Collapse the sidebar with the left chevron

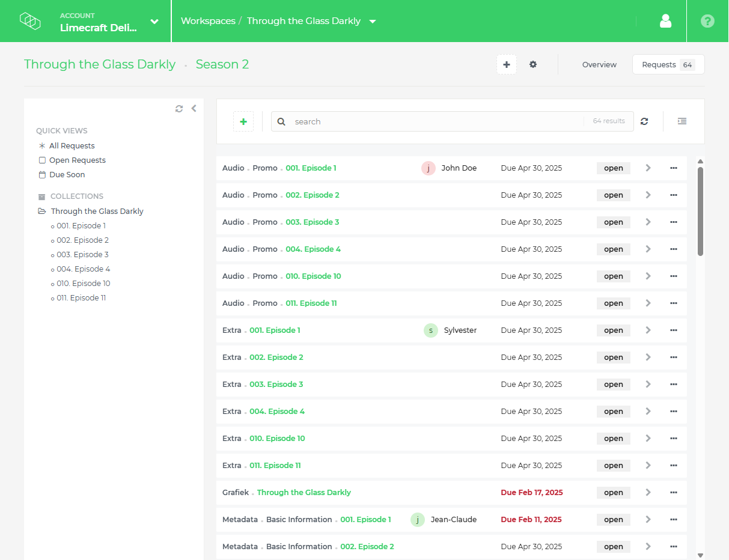[x=194, y=109]
